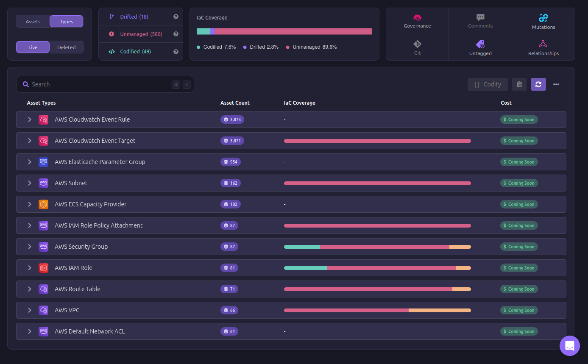Click pink unmanaged segment of top coverage bar
This screenshot has height=364, width=588.
(293, 31)
